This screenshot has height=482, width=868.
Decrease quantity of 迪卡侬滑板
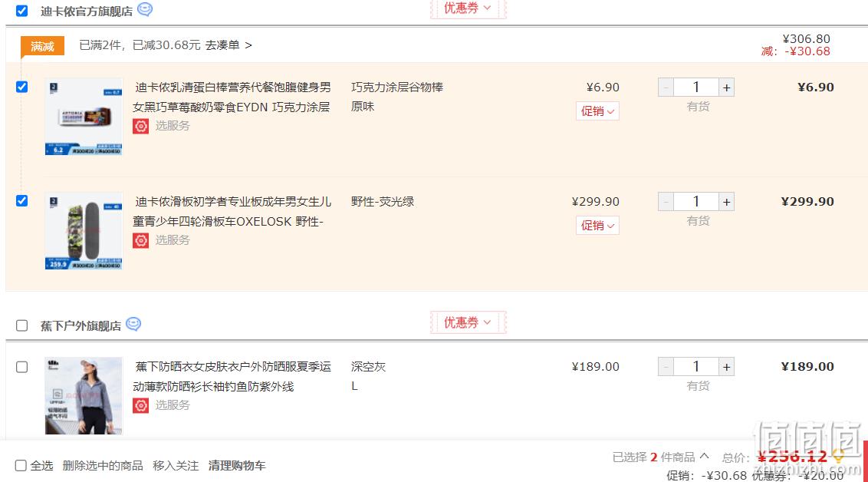pyautogui.click(x=666, y=202)
